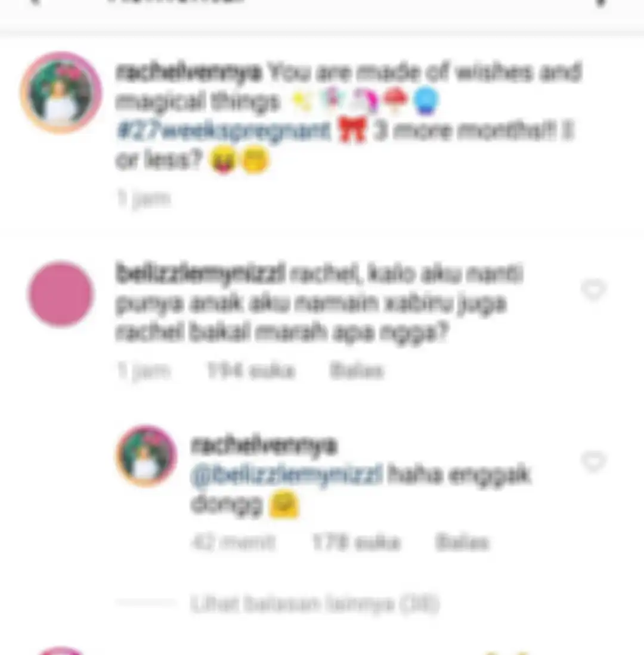Tap the 1 jam timestamp under caption
The image size is (644, 655).
(x=144, y=199)
